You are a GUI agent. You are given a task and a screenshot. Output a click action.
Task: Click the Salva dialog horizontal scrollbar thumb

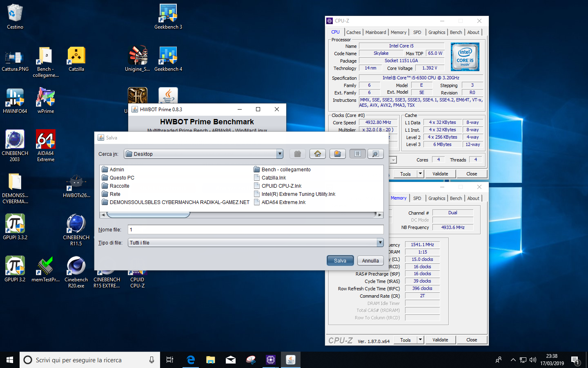148,215
